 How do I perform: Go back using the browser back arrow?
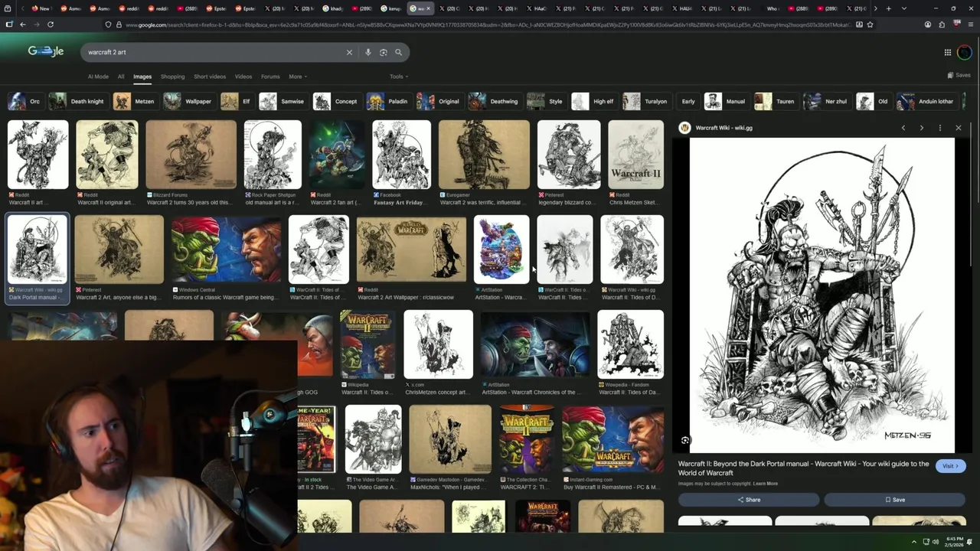[x=23, y=24]
